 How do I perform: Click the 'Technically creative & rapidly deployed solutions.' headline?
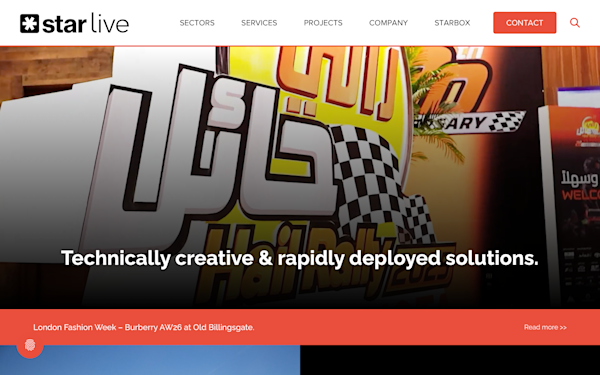click(x=300, y=258)
